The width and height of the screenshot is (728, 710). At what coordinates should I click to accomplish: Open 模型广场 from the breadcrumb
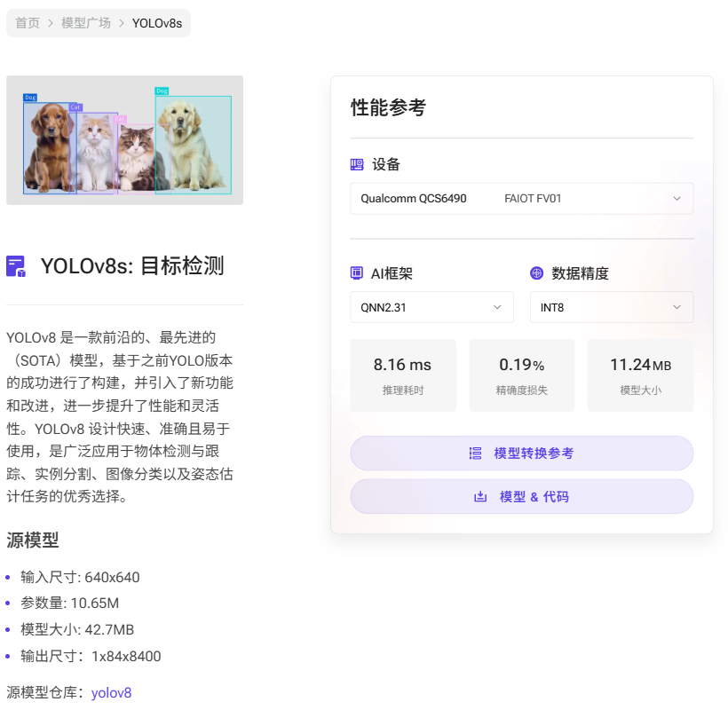click(x=86, y=24)
